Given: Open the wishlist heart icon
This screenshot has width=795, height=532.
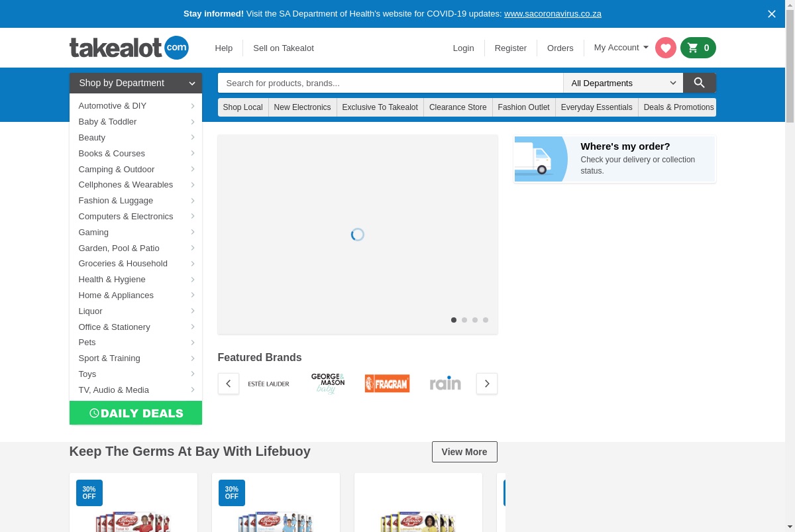Looking at the screenshot, I should pos(666,48).
